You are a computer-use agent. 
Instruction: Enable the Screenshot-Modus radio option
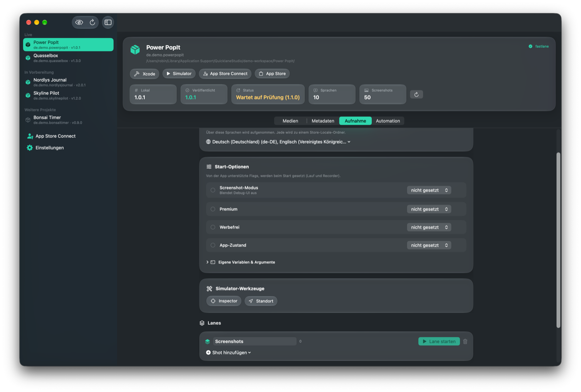(213, 190)
